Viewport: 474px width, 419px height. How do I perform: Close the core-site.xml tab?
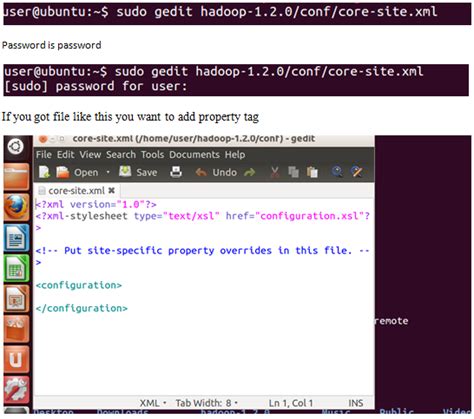click(x=112, y=191)
